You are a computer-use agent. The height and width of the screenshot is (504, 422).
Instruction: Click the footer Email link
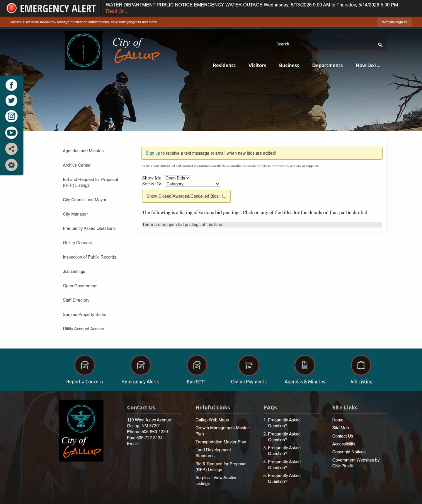132,444
